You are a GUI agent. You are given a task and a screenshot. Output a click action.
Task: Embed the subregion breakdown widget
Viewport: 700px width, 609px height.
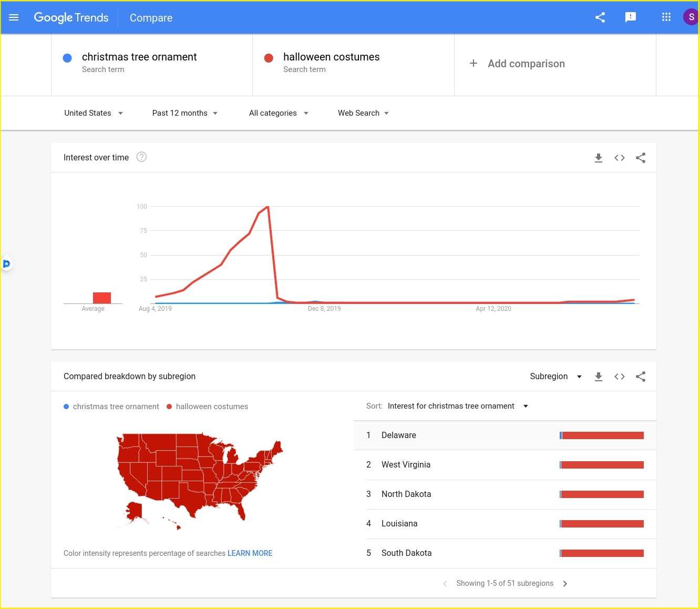(620, 377)
